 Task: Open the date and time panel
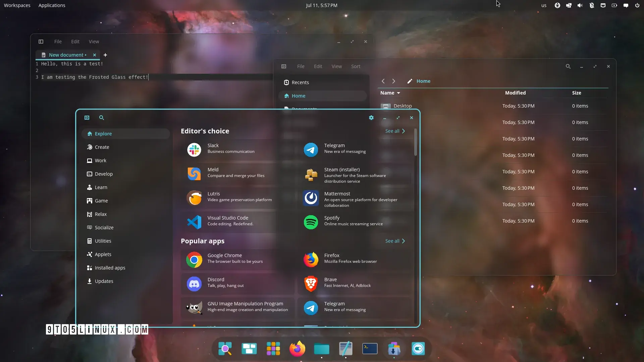click(x=322, y=5)
